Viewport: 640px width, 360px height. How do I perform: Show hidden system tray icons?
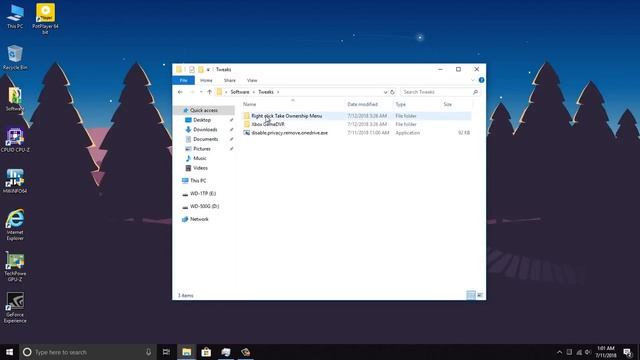[559, 352]
